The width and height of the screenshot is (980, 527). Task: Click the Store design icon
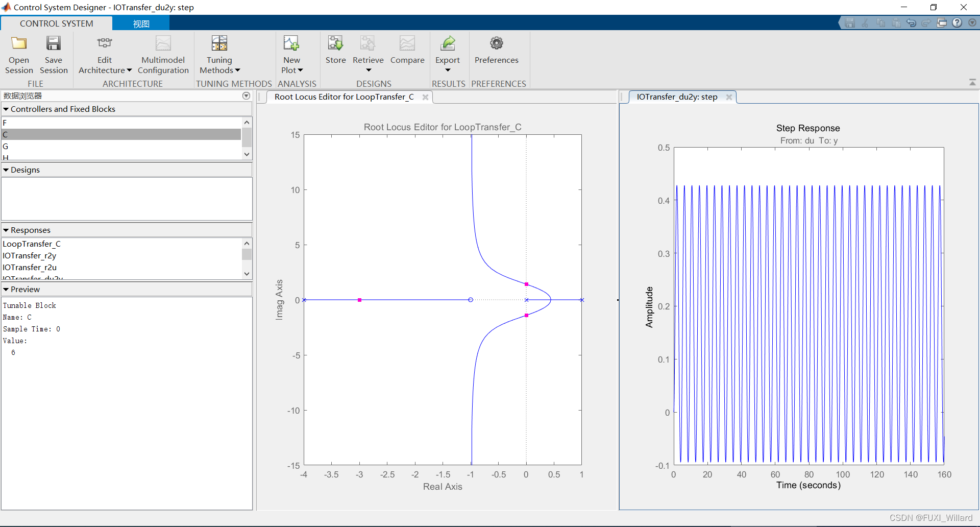click(335, 43)
